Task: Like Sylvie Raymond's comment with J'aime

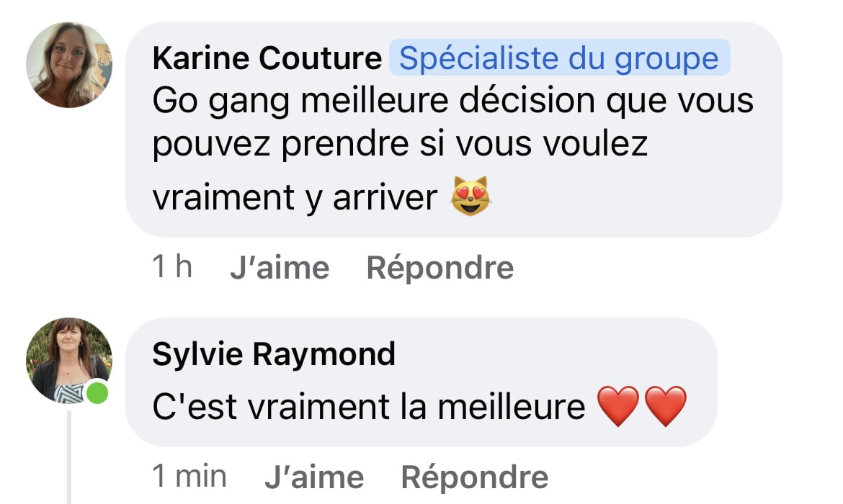Action: (x=314, y=477)
